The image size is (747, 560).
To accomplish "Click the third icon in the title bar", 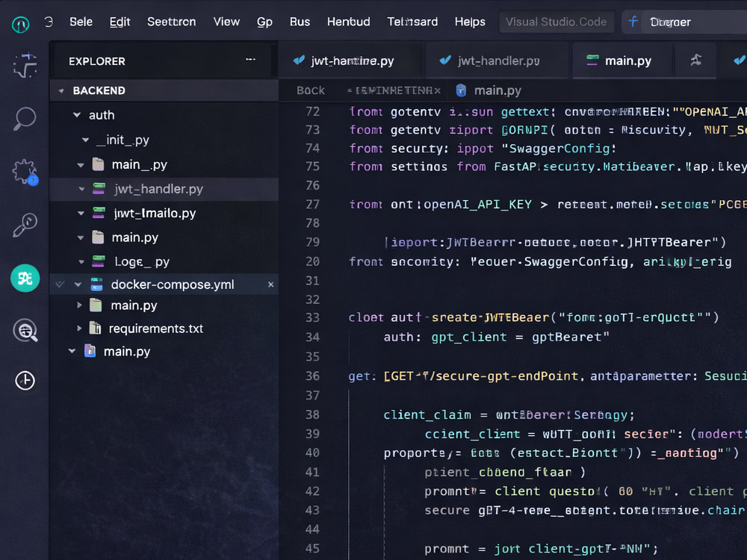I will tap(633, 22).
